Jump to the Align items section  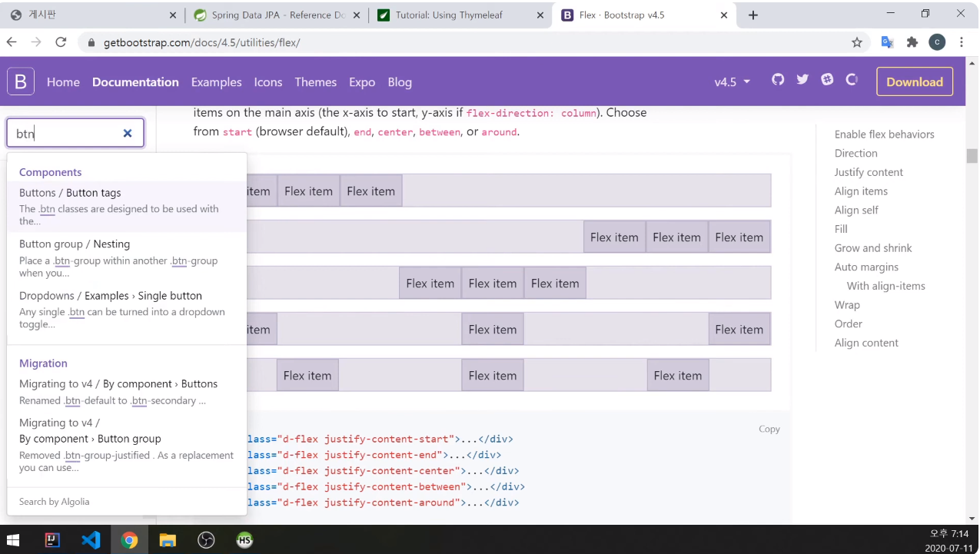[x=861, y=191]
